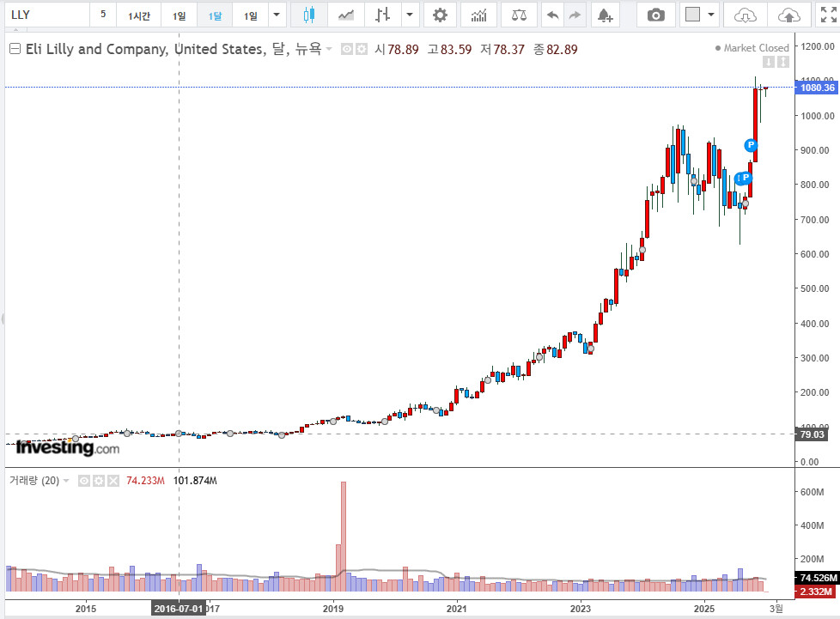Select the candlestick chart type

coord(308,15)
